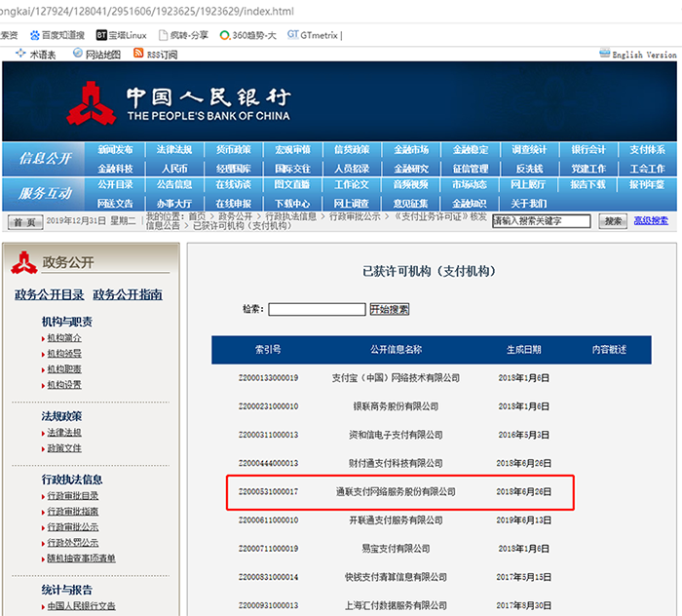
Task: Open the 宏观审慎 menu item
Action: pos(292,150)
